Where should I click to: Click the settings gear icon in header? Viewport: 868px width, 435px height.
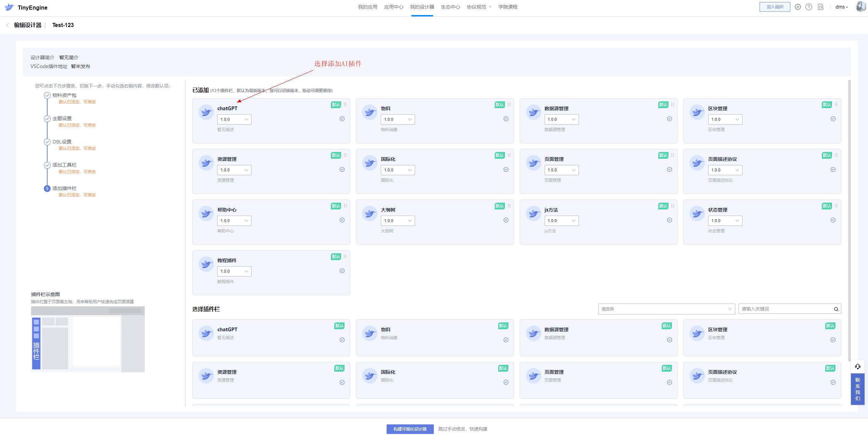point(798,7)
